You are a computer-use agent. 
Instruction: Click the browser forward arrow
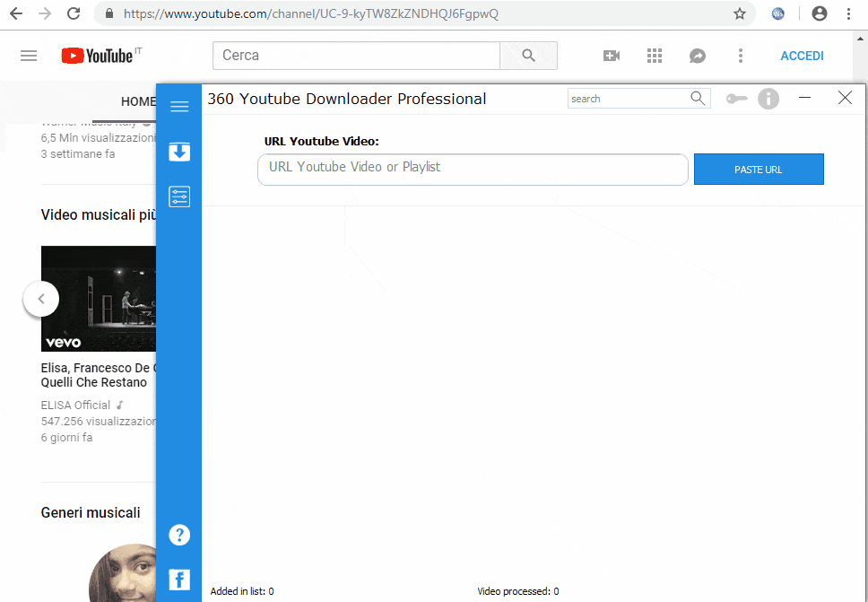[45, 13]
